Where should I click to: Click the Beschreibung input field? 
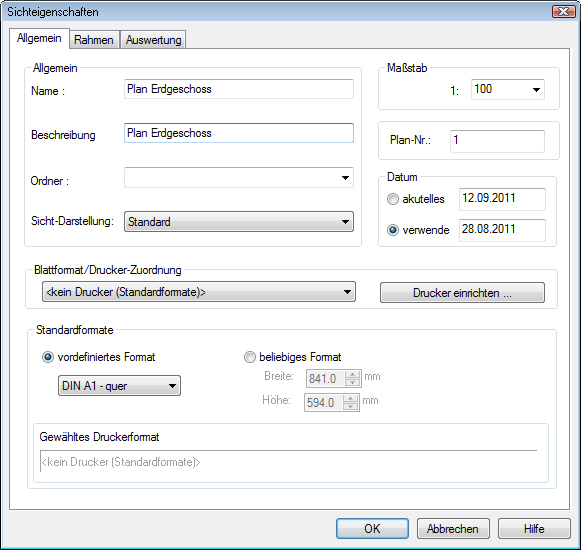point(239,133)
